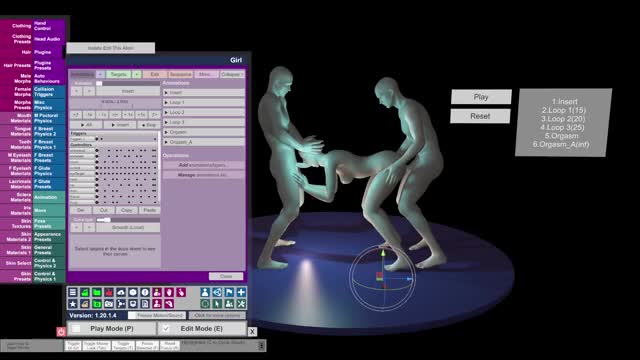Expand the Loop 1 animation row
This screenshot has width=640, height=360.
204,102
